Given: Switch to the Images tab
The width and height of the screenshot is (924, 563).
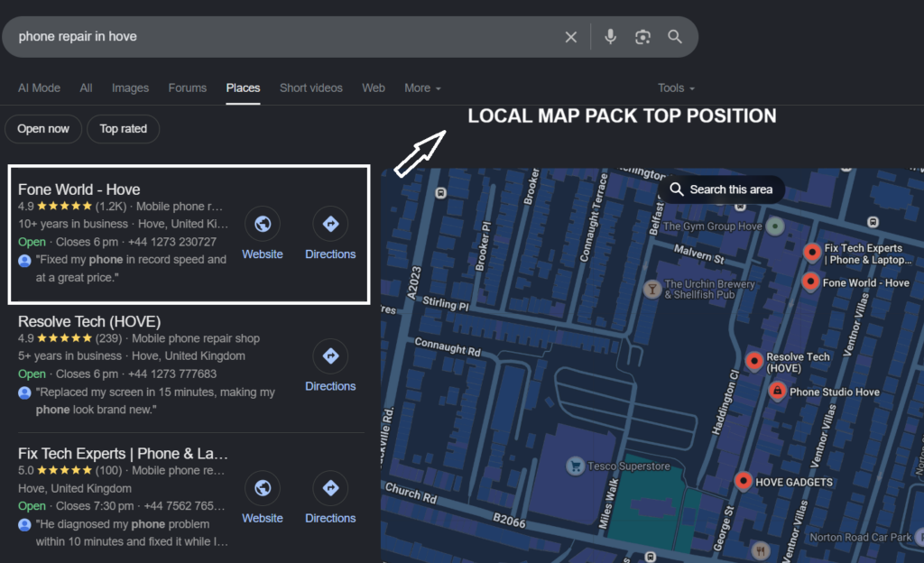Looking at the screenshot, I should pyautogui.click(x=130, y=88).
